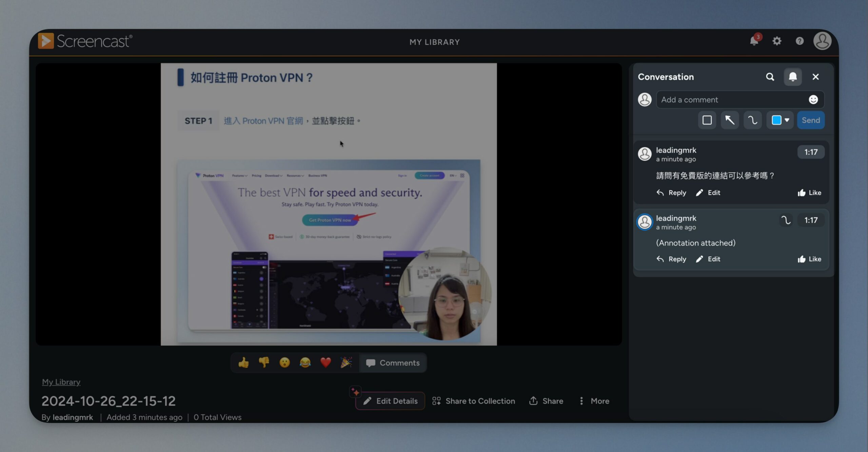Click the video title 2024-10-26_22-15-12

108,401
